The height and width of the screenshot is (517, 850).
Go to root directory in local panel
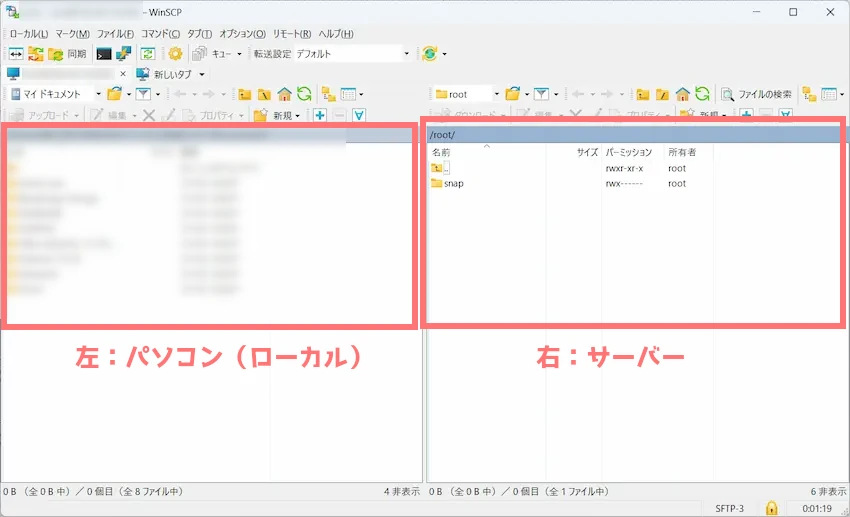264,94
